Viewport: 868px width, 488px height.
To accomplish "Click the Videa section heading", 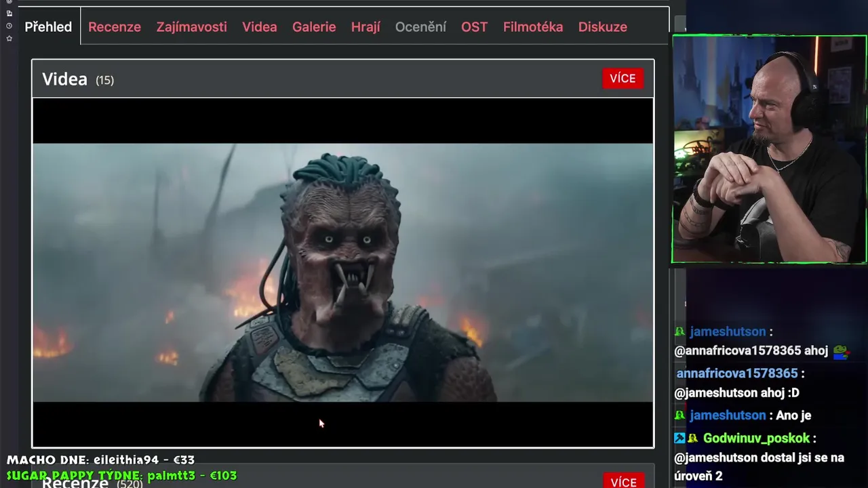I will (x=64, y=79).
